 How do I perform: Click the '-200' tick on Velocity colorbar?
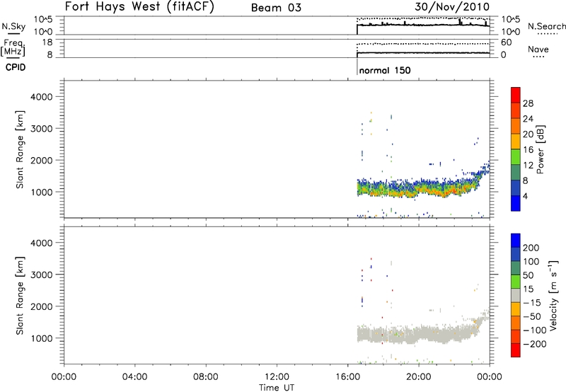coord(535,344)
